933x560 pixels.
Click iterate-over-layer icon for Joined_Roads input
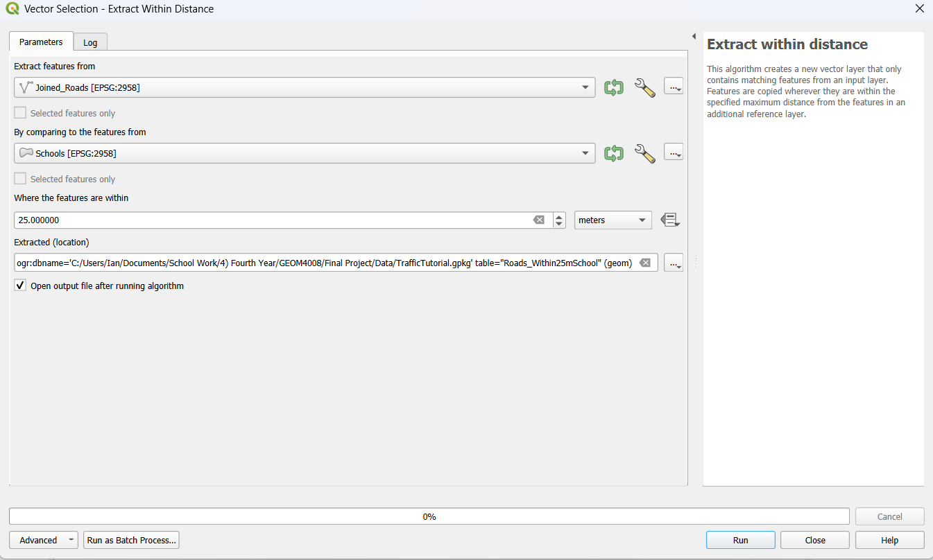(613, 88)
